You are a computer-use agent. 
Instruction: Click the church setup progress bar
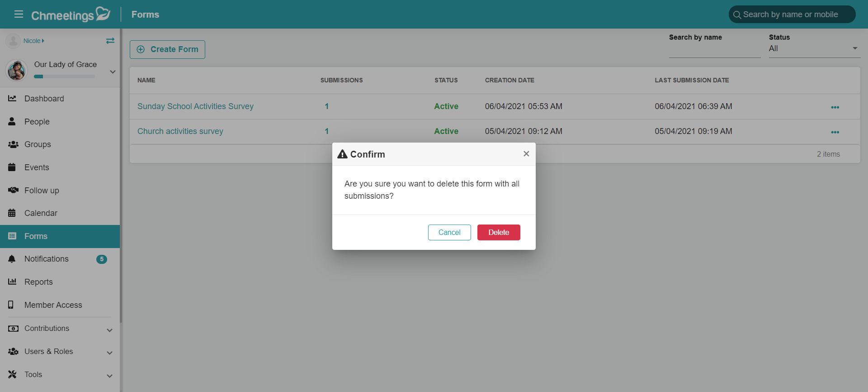coord(65,76)
